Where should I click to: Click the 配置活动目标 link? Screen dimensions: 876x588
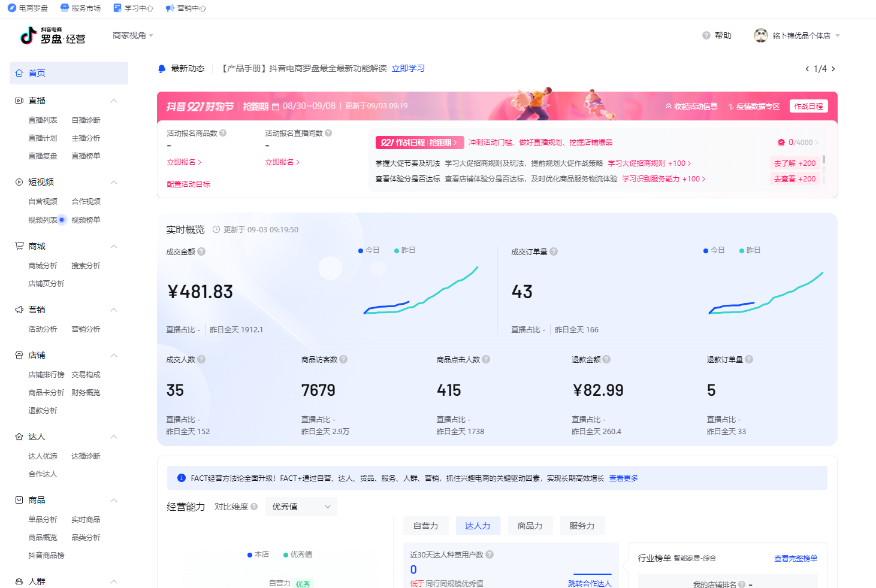tap(188, 184)
